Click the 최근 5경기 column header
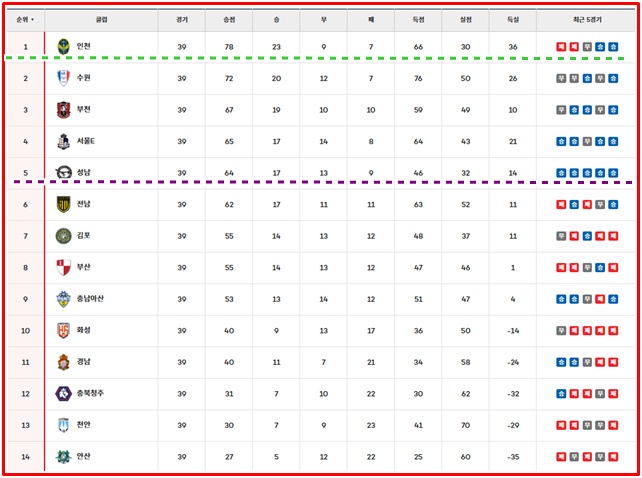 click(587, 19)
